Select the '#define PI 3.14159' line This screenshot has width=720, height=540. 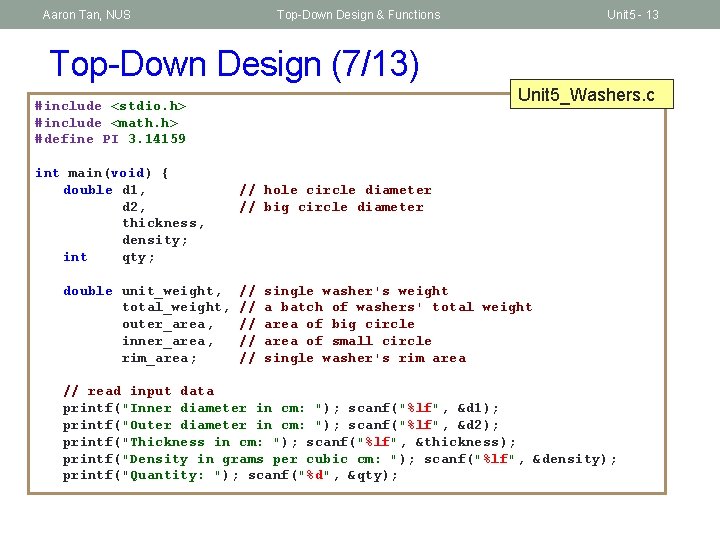[x=110, y=139]
